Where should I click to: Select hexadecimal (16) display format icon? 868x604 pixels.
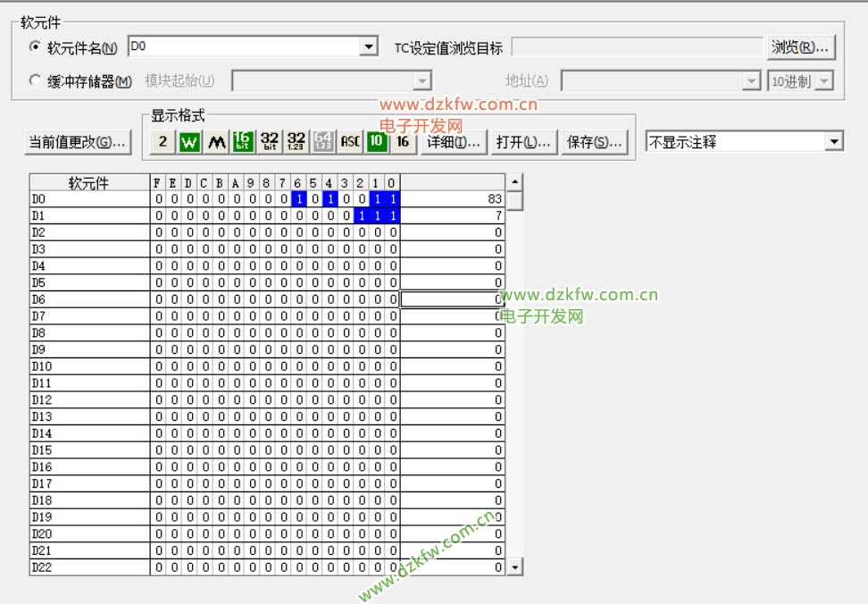[x=403, y=142]
